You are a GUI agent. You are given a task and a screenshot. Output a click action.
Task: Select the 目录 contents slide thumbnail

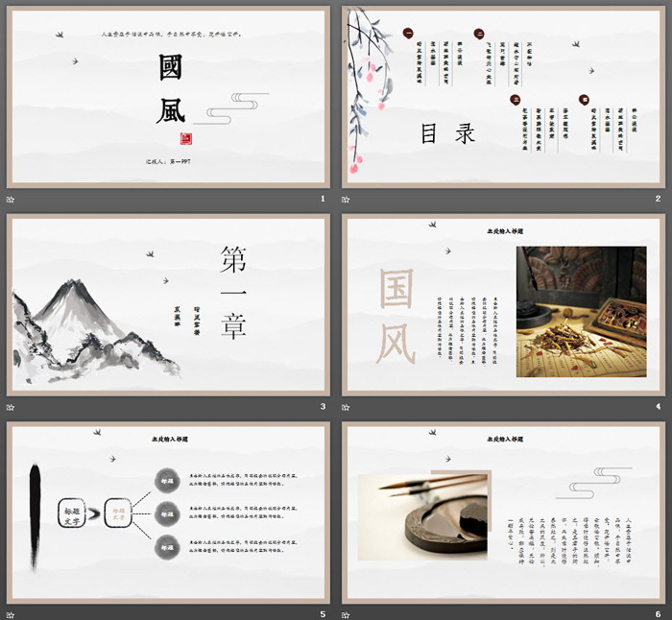(504, 96)
